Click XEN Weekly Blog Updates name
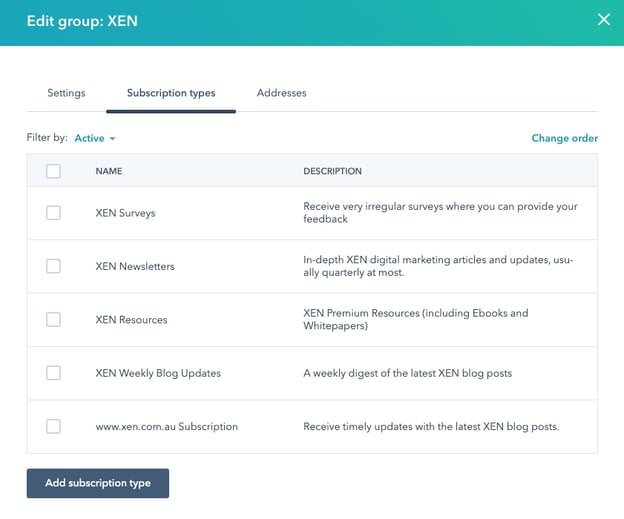Screen dimensions: 624x519 [158, 373]
